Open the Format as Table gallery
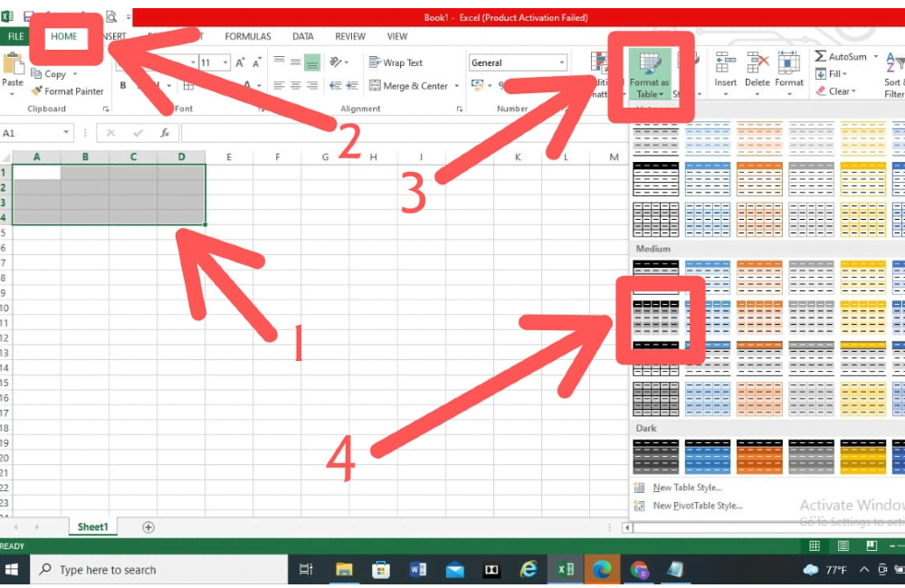The width and height of the screenshot is (905, 588). [649, 77]
